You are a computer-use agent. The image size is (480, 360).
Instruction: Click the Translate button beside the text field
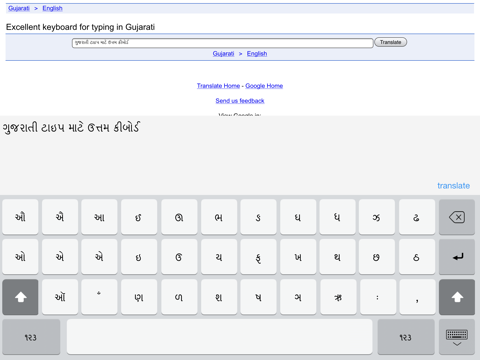[x=391, y=42]
